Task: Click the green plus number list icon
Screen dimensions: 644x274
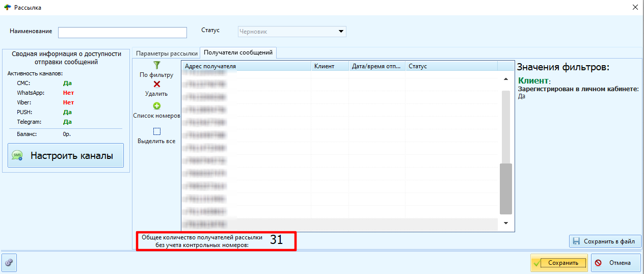Action: [157, 106]
